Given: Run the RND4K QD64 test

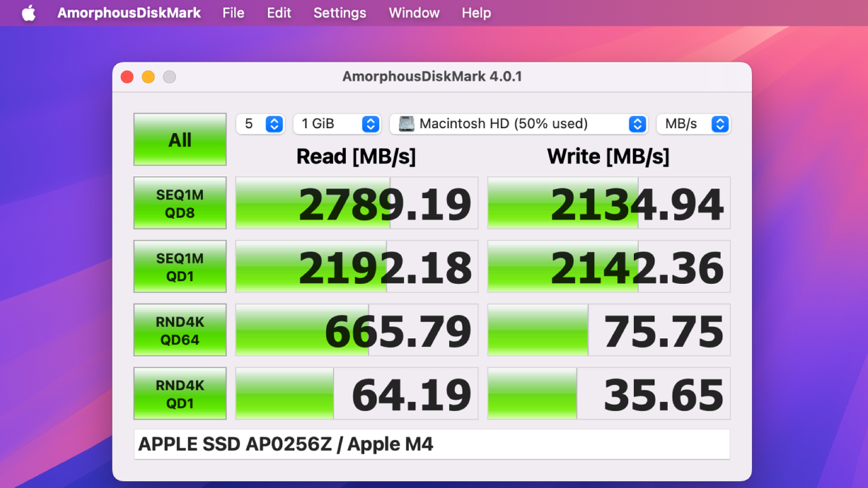Looking at the screenshot, I should [180, 330].
